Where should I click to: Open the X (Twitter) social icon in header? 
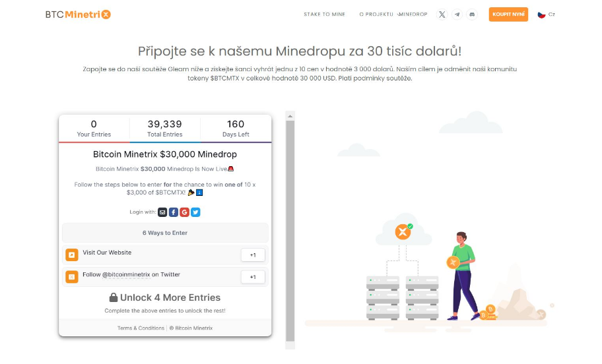[442, 15]
